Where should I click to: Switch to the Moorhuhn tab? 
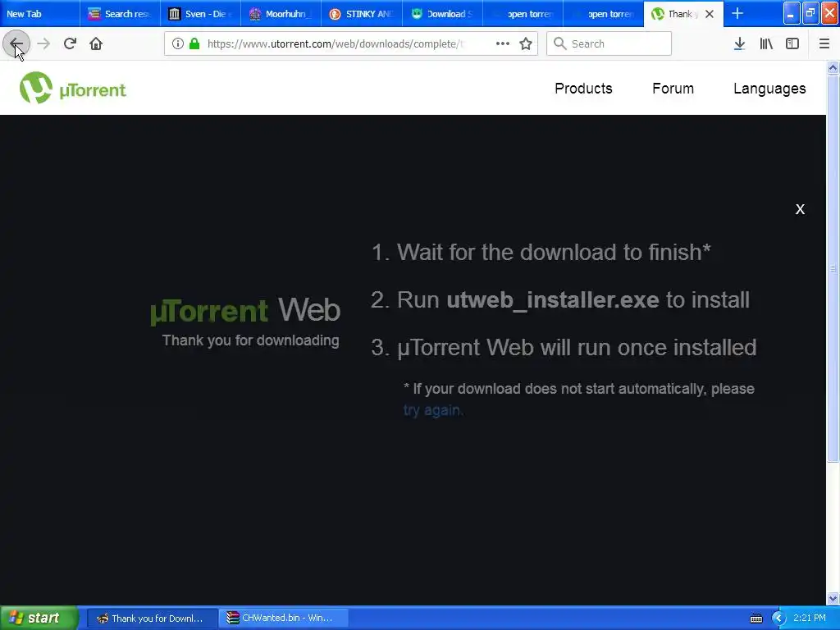pos(281,13)
